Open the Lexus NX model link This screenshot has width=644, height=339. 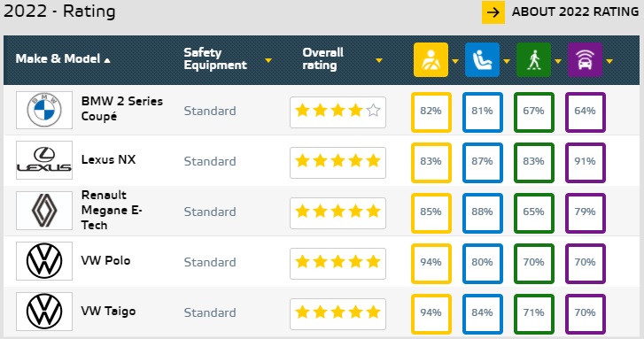pyautogui.click(x=108, y=159)
